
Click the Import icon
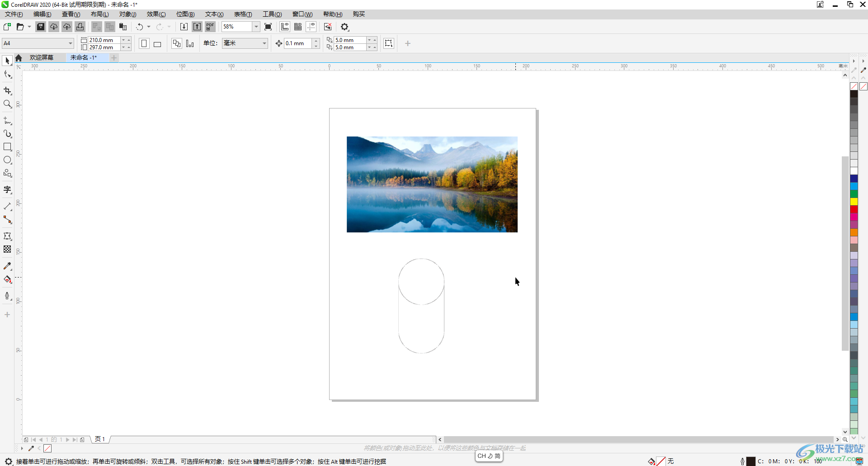[184, 27]
